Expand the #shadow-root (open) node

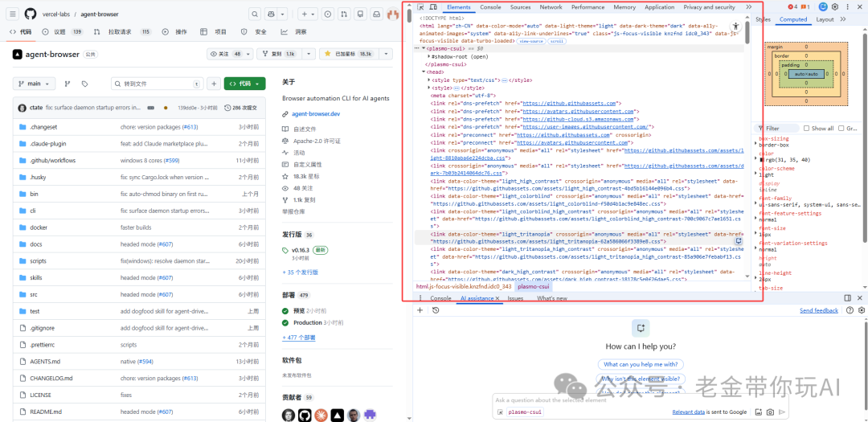click(x=428, y=57)
